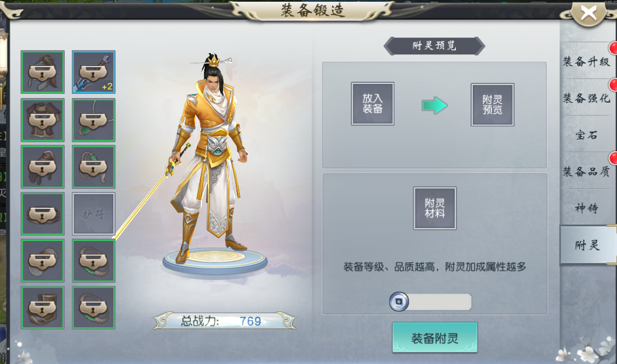Click the 附灵预览 result preview slot
Viewport: 617px width, 364px height.
click(x=492, y=104)
